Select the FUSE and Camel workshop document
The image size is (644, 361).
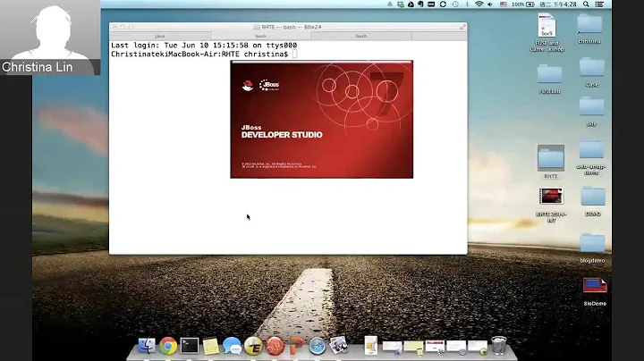547,32
